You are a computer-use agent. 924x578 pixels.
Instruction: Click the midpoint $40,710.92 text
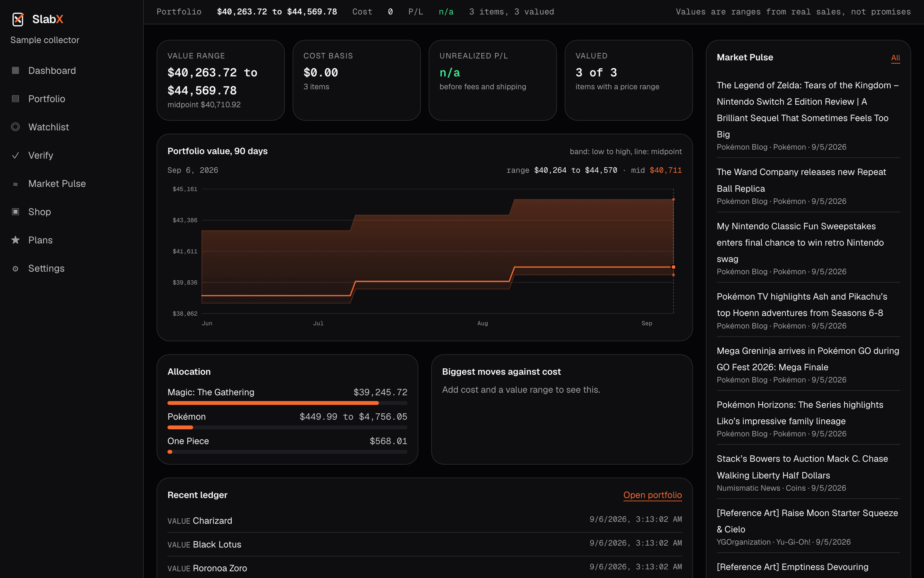[x=204, y=105]
